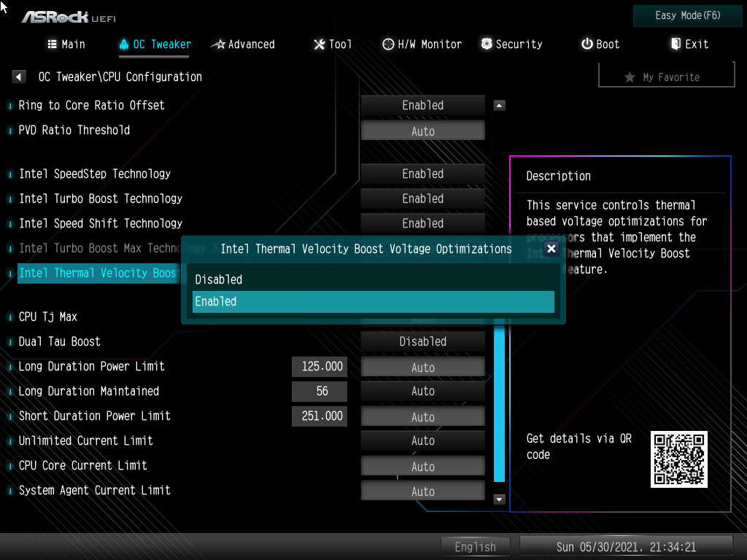Open Long Duration Maintained Auto field

click(422, 391)
